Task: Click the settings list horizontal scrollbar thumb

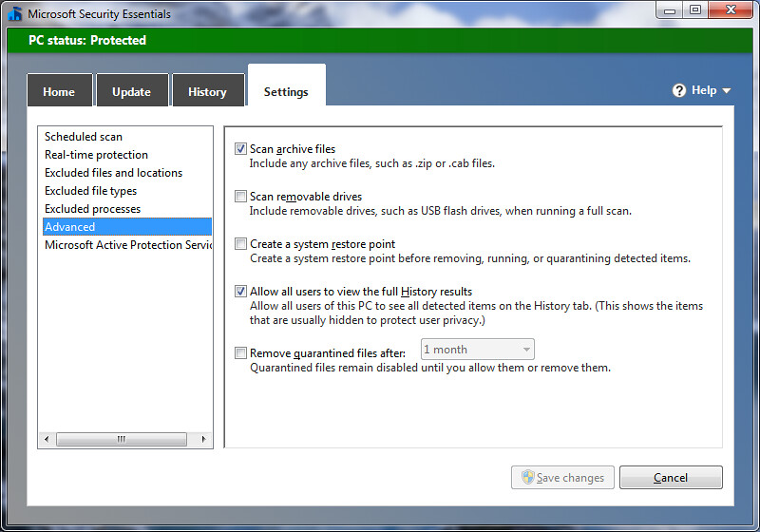Action: coord(122,440)
